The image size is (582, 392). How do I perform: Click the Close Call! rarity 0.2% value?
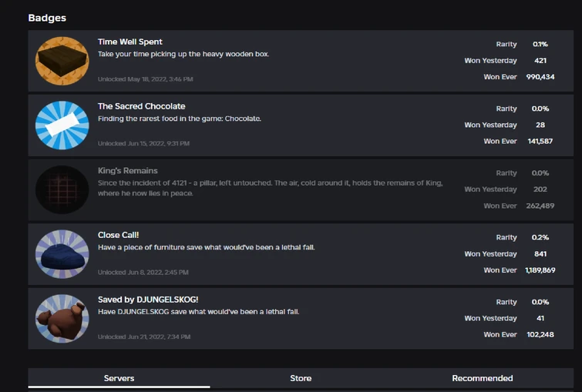point(540,237)
